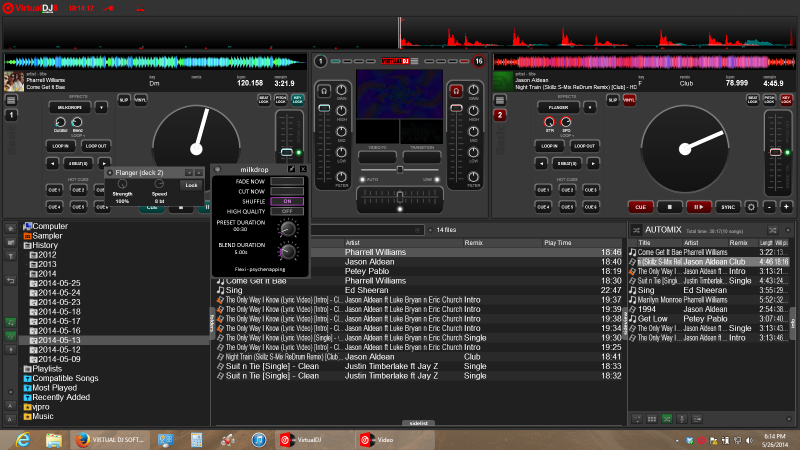The height and width of the screenshot is (450, 800).
Task: Toggle deck 1 KEY LOCK
Action: pyautogui.click(x=297, y=100)
